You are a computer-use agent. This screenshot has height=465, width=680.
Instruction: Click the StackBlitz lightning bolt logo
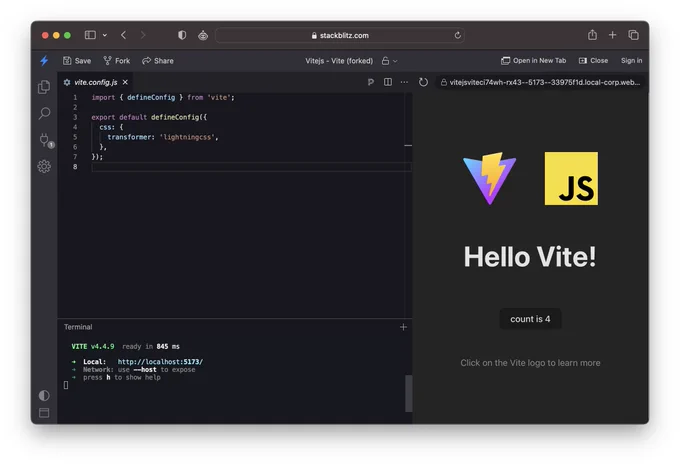tap(44, 61)
